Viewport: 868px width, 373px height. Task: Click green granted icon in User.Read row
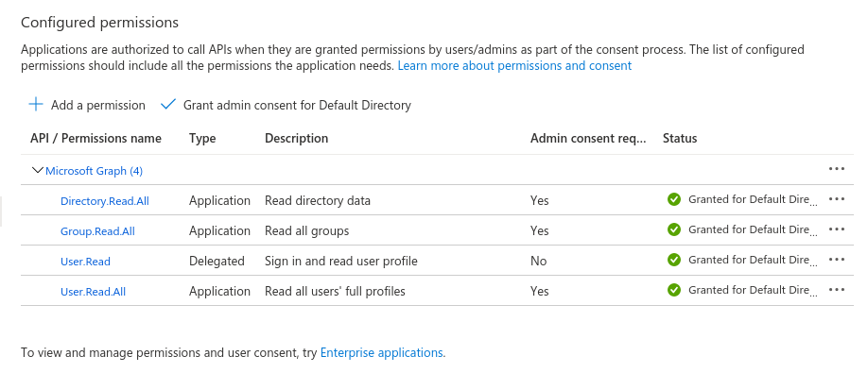pyautogui.click(x=674, y=260)
